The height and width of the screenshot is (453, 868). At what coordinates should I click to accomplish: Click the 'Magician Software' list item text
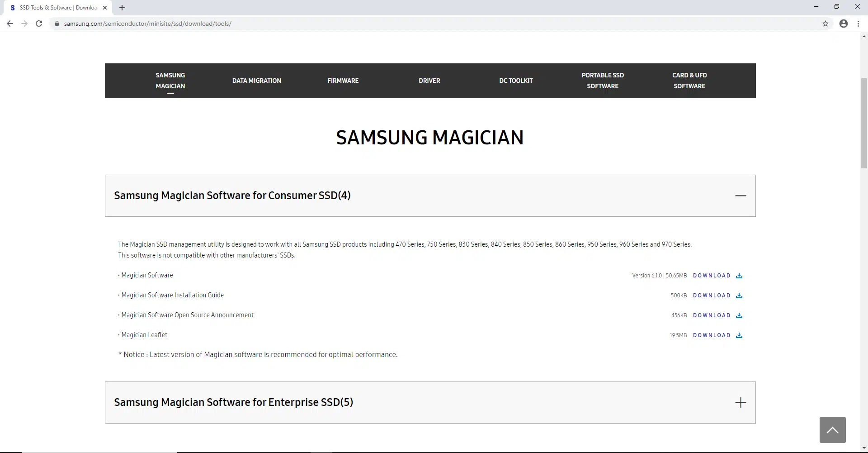(x=147, y=275)
